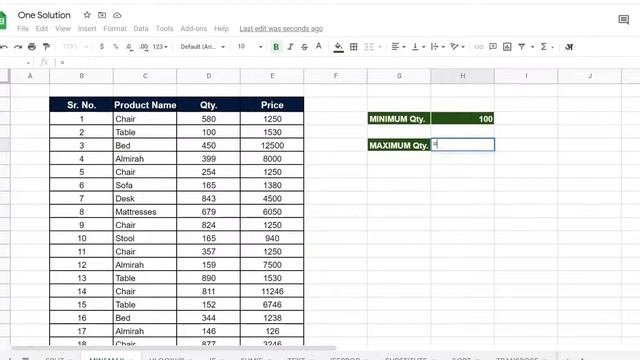Open font size 10 dropdown

coord(250,47)
